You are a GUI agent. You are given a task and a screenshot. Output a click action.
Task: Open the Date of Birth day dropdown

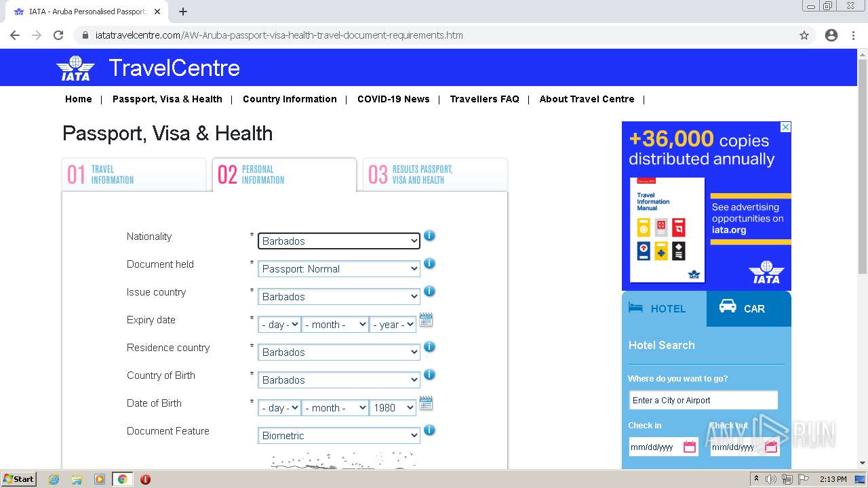pyautogui.click(x=279, y=408)
